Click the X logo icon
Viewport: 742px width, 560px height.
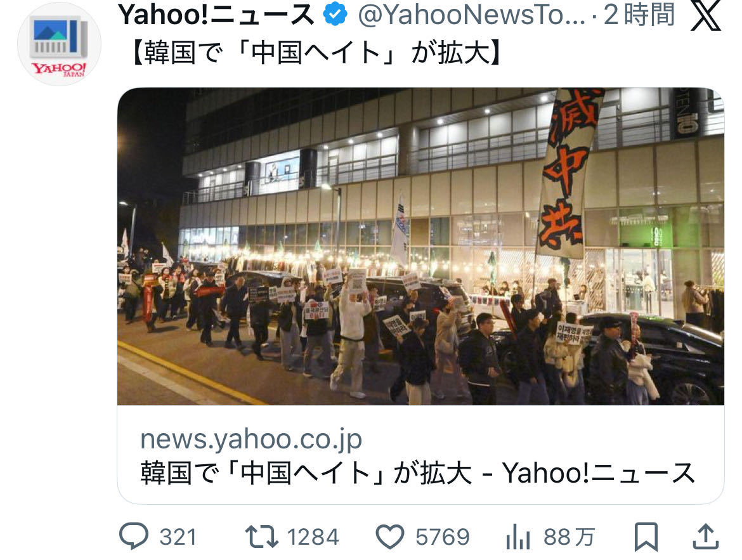tap(706, 16)
